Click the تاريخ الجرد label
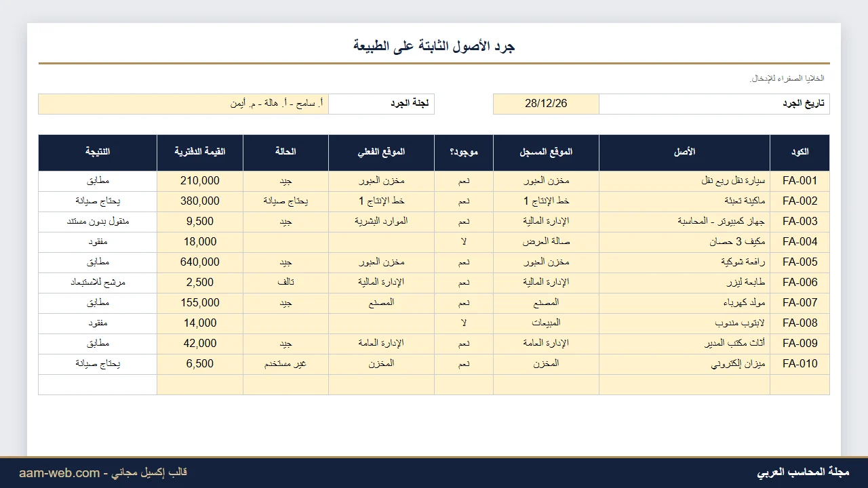The image size is (868, 488). pos(714,104)
